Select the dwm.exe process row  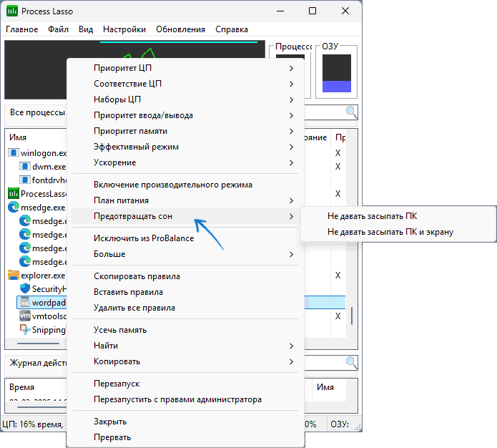(42, 166)
